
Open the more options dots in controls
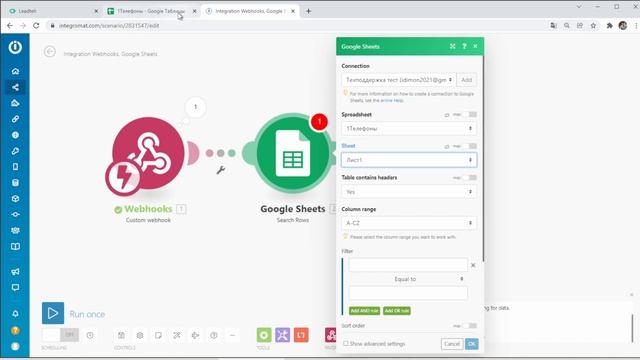[x=232, y=335]
